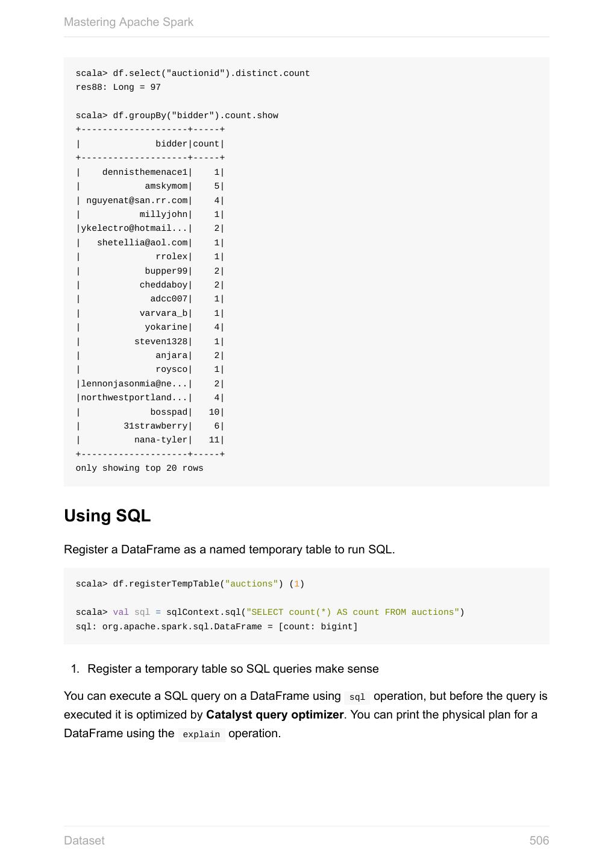Screen dimensions: 614x868
Task: Click the bold "Catalyst query optimizer" text
Action: click(x=275, y=715)
